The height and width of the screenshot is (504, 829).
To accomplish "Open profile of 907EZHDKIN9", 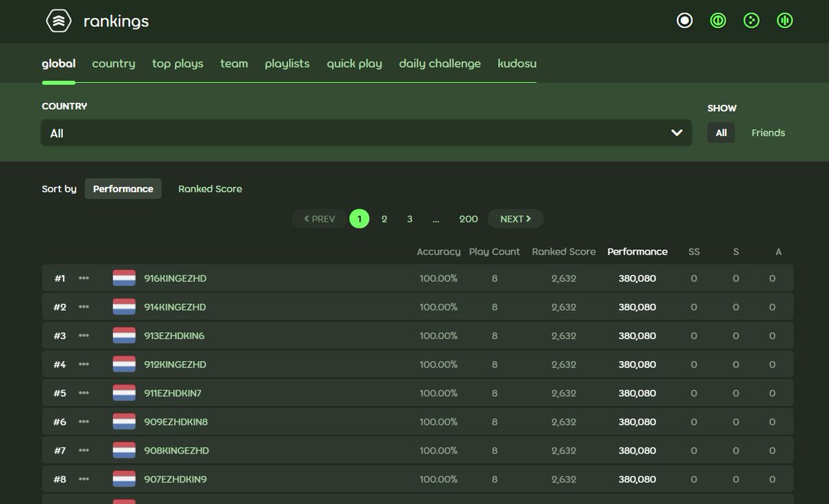I will (x=175, y=479).
